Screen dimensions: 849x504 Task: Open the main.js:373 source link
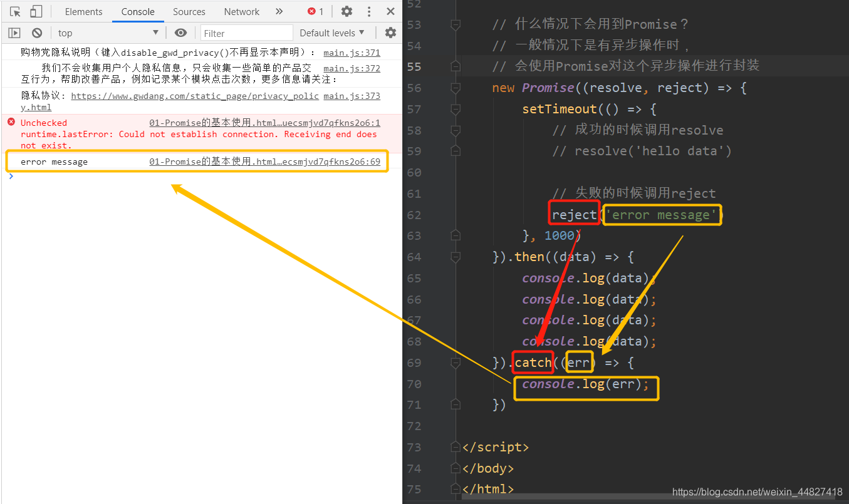click(352, 96)
